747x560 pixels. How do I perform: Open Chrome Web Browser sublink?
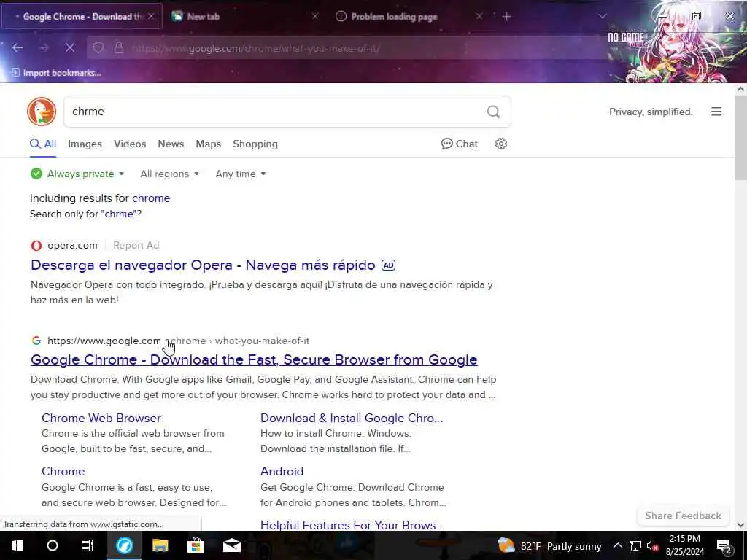pos(101,418)
